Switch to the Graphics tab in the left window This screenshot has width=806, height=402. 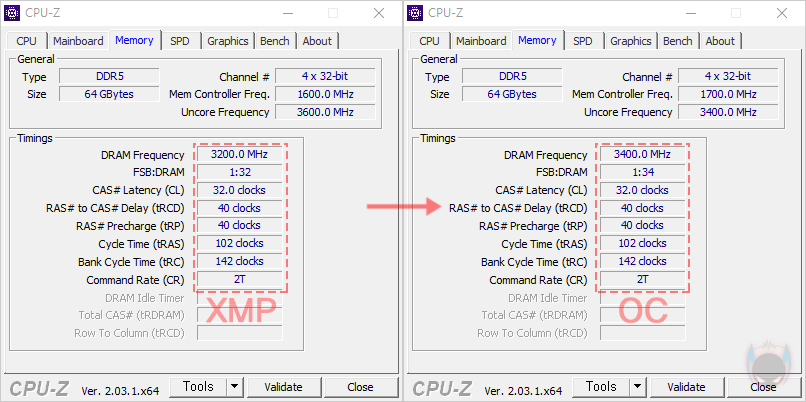point(228,41)
